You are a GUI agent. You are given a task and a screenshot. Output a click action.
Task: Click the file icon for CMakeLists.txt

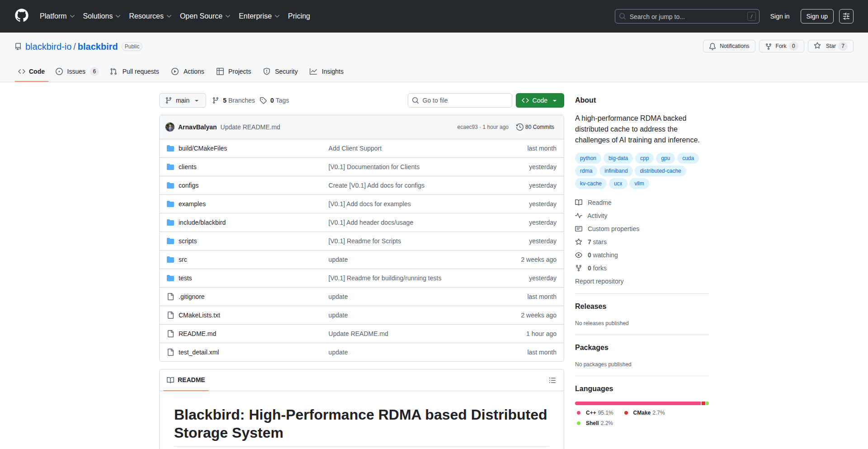(x=170, y=315)
